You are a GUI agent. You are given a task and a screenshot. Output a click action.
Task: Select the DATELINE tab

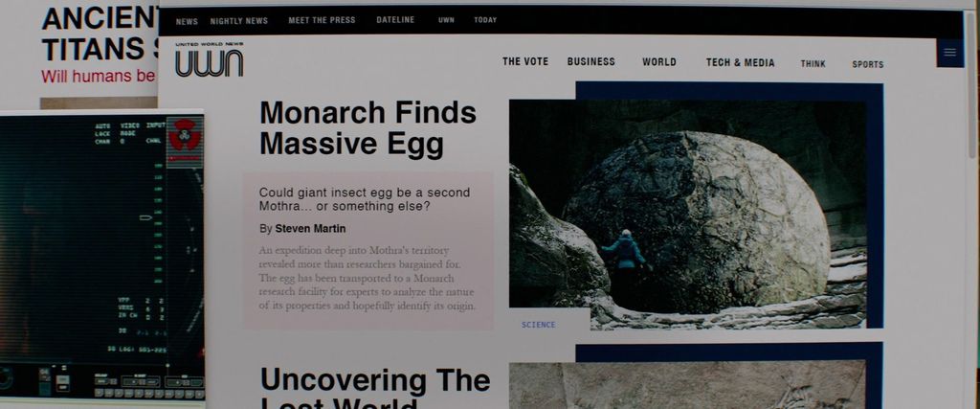click(x=395, y=20)
